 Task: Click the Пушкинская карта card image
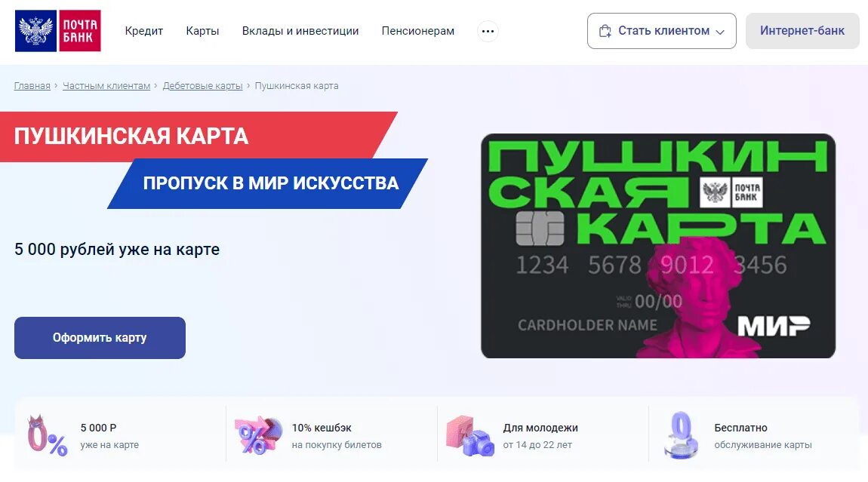pos(658,246)
